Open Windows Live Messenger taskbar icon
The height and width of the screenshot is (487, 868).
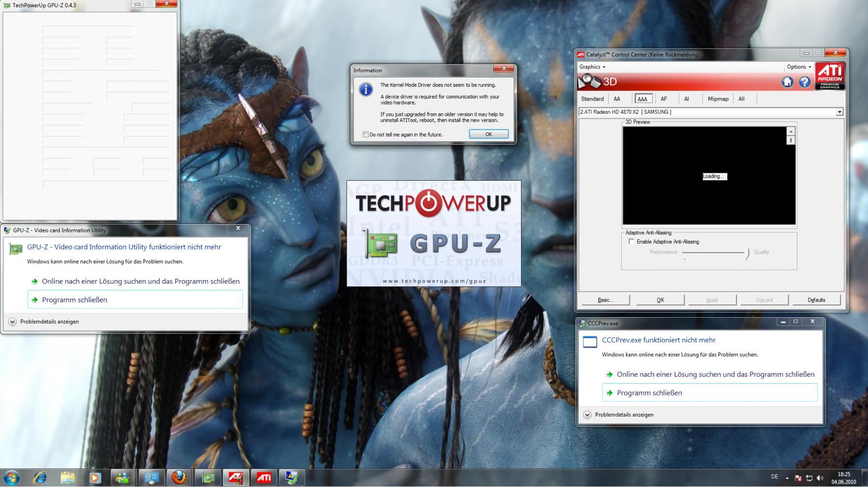[x=123, y=478]
